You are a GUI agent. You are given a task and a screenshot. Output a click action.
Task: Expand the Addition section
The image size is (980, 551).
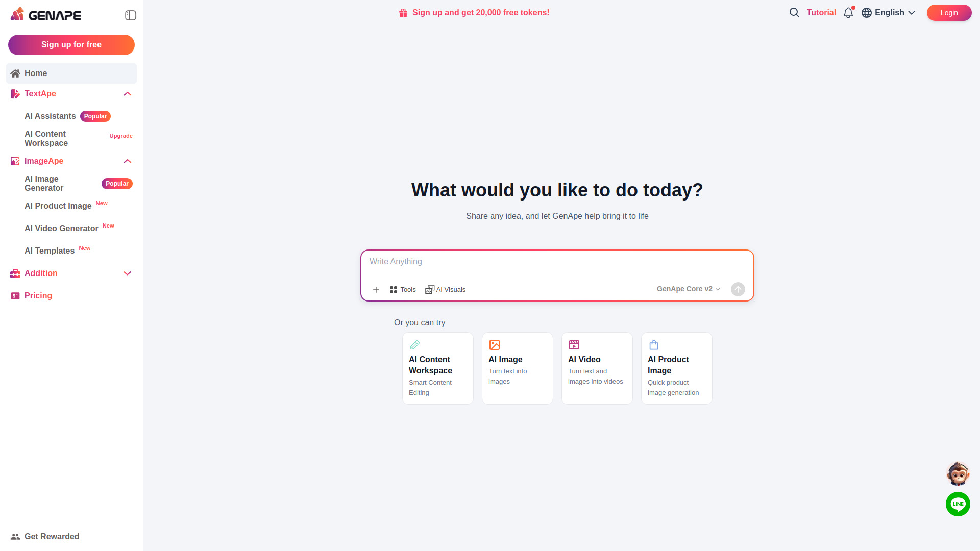tap(128, 273)
